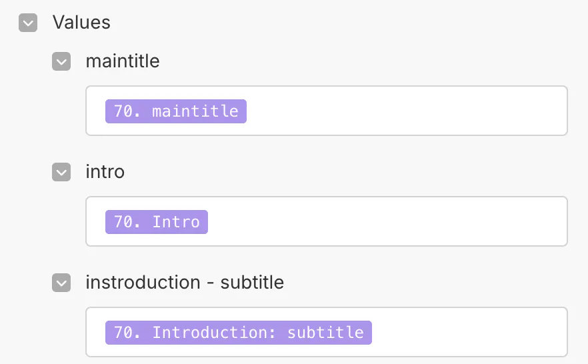Click the '70.' prefix in maintitle pill
588x364 pixels.
[127, 111]
